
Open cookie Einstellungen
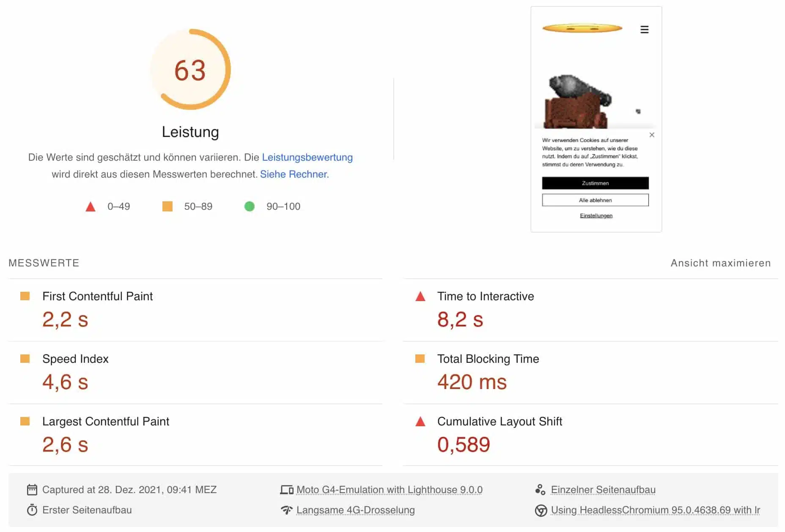pyautogui.click(x=596, y=215)
